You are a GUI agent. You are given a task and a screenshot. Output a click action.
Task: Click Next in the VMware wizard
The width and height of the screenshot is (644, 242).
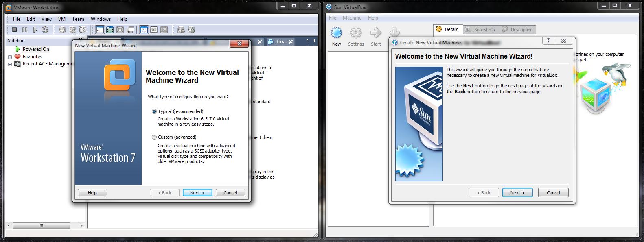pyautogui.click(x=197, y=193)
